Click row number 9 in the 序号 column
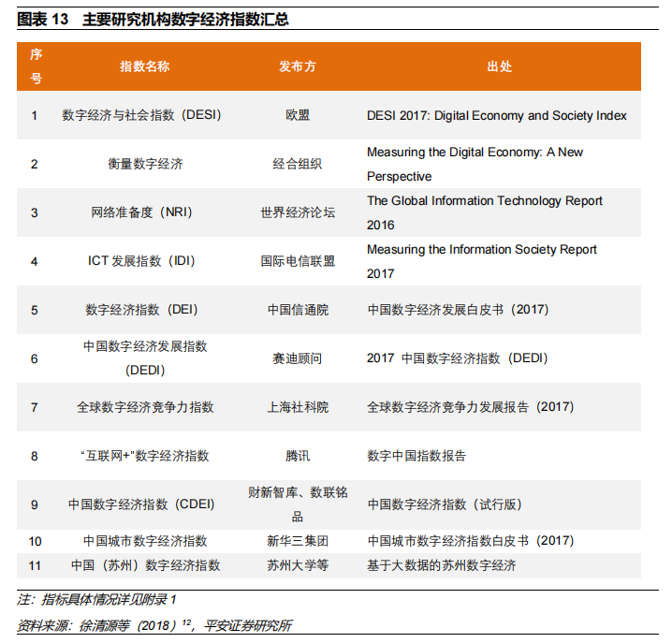Image resolution: width=672 pixels, height=643 pixels. (35, 504)
